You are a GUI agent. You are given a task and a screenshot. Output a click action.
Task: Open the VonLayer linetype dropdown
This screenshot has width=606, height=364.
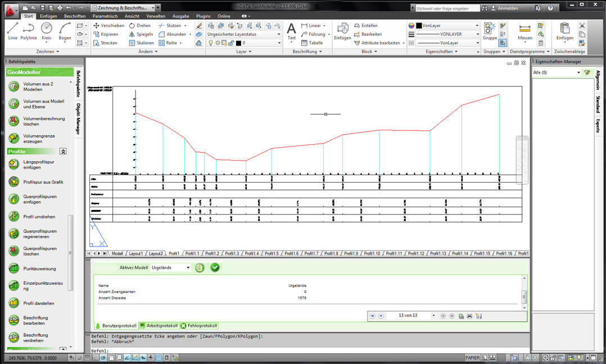point(447,43)
